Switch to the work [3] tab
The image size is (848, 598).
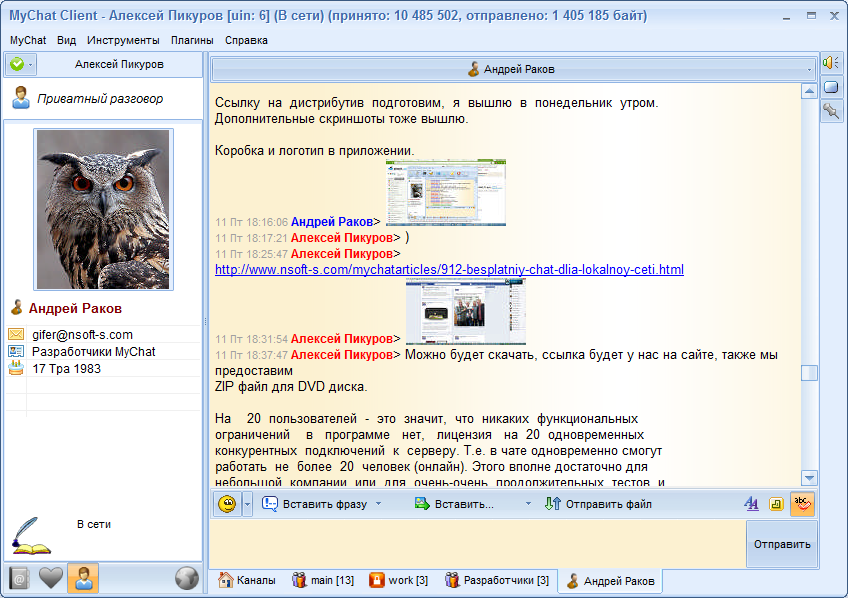click(399, 580)
